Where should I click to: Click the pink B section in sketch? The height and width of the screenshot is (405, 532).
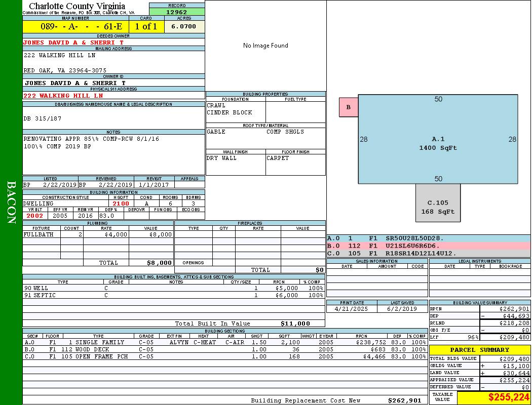point(349,107)
